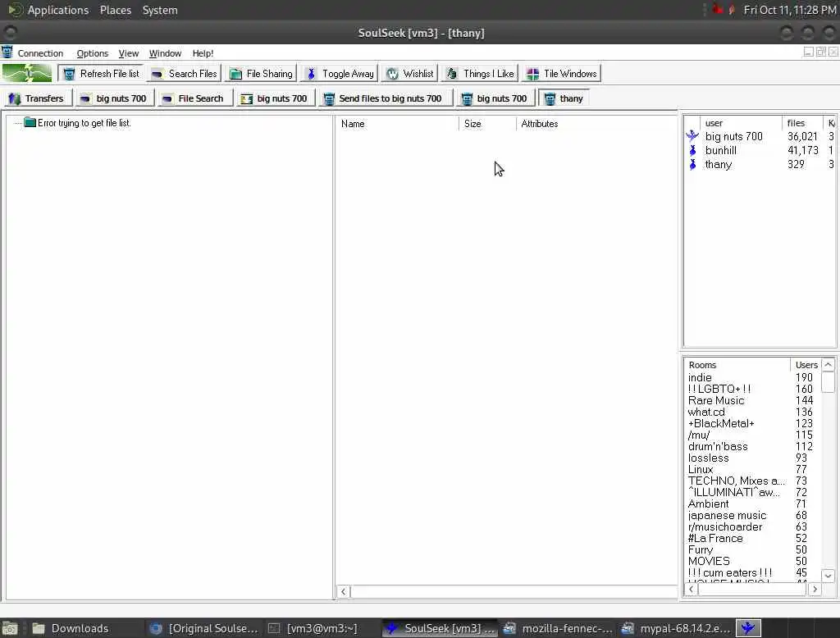The width and height of the screenshot is (840, 638).
Task: Select the Rare Music room
Action: point(715,401)
